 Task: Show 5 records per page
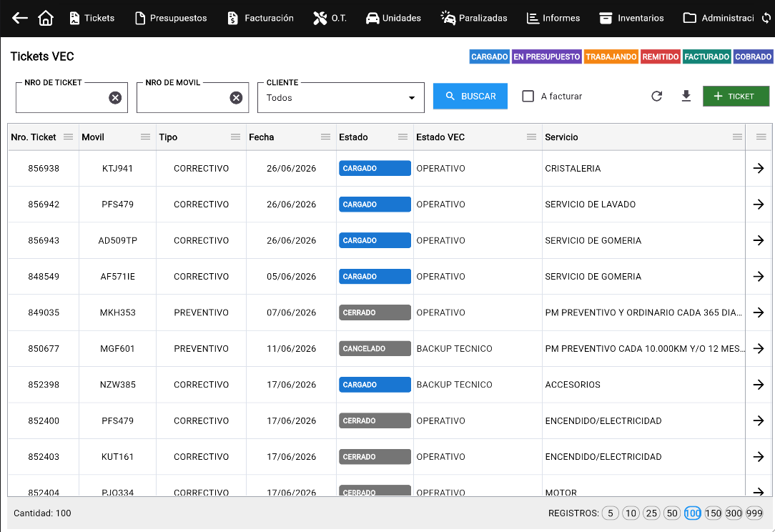611,513
